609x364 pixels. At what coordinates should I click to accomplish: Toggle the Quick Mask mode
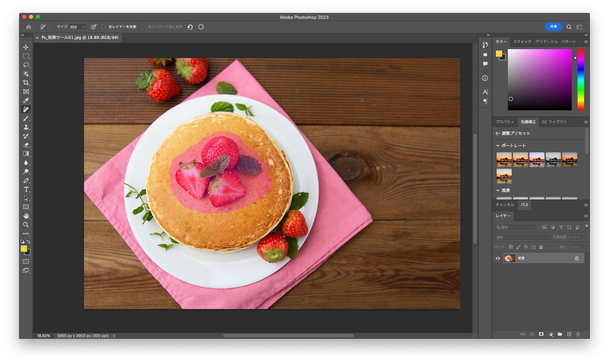click(x=26, y=262)
